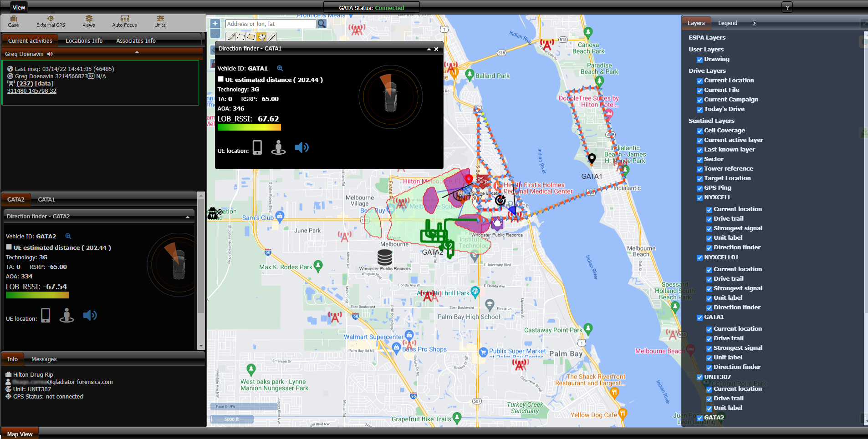The height and width of the screenshot is (439, 868).
Task: Mute the GATA1 direction finder sound
Action: [301, 147]
